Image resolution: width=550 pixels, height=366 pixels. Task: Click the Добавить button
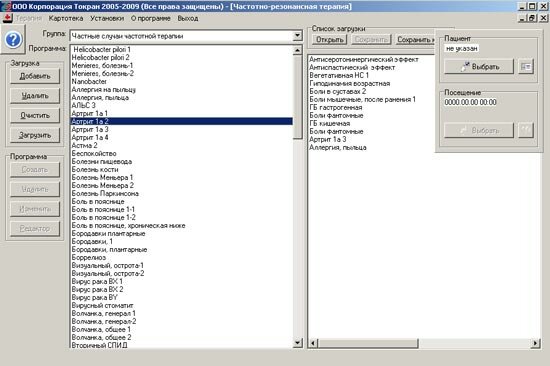tap(35, 76)
